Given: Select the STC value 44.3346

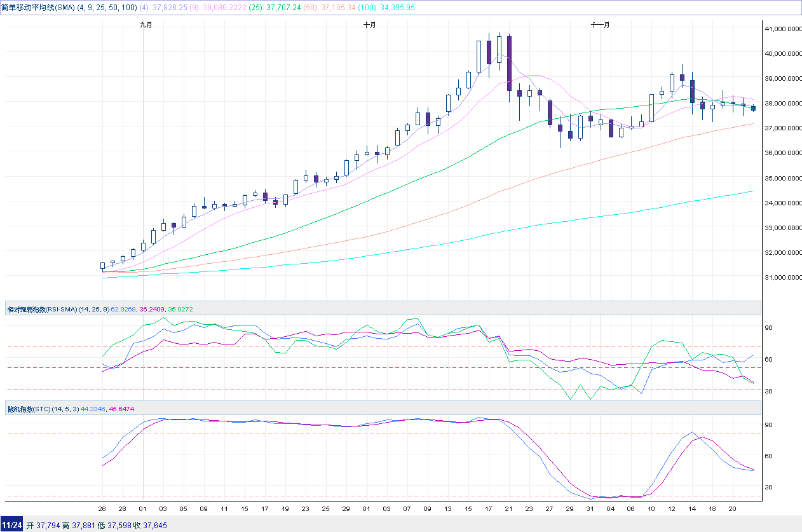Looking at the screenshot, I should click(94, 408).
